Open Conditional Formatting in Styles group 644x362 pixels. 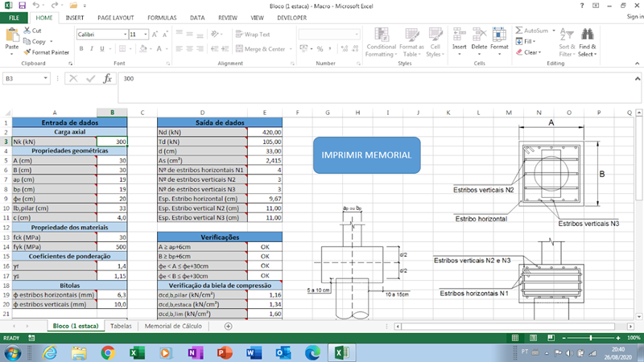(381, 43)
